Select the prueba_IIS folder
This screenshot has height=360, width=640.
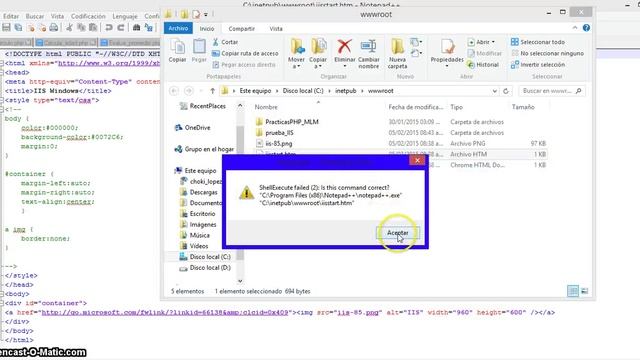pyautogui.click(x=279, y=133)
